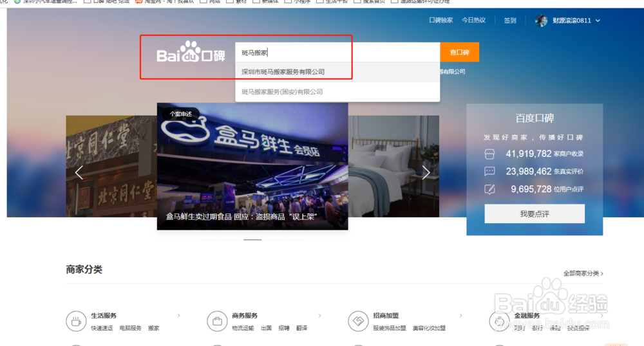
Task: Focus the search box containing 斑马搬家
Action: [337, 53]
